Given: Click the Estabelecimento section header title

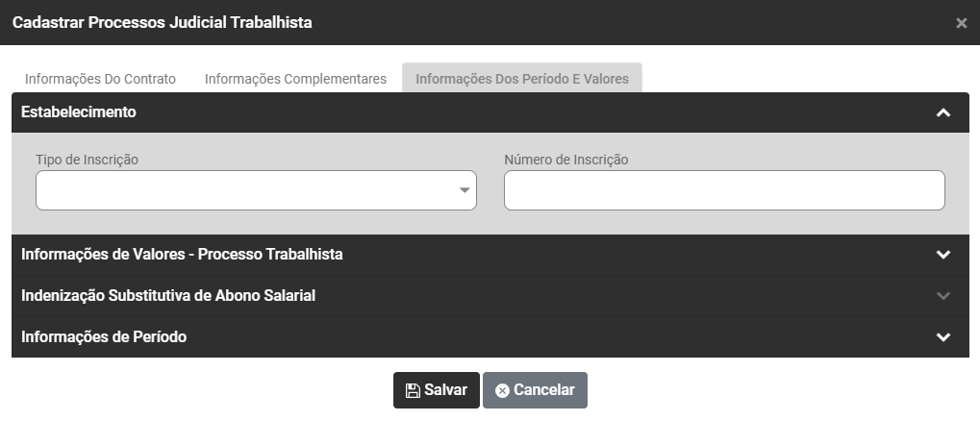Looking at the screenshot, I should pyautogui.click(x=79, y=112).
